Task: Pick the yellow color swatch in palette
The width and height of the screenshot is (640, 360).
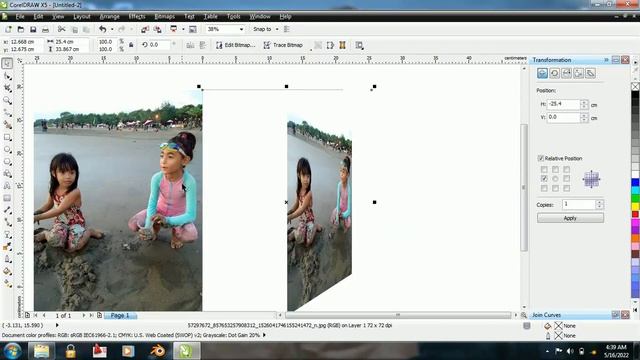Action: 635,206
